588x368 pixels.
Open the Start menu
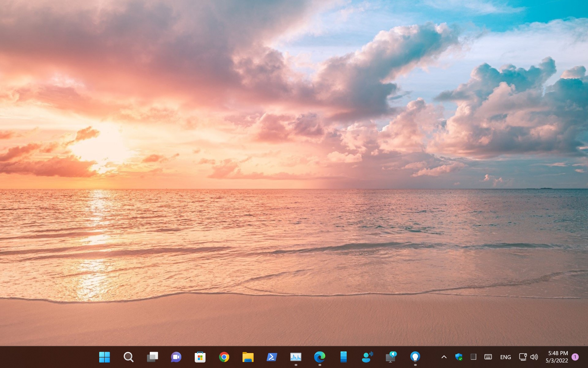(x=104, y=357)
